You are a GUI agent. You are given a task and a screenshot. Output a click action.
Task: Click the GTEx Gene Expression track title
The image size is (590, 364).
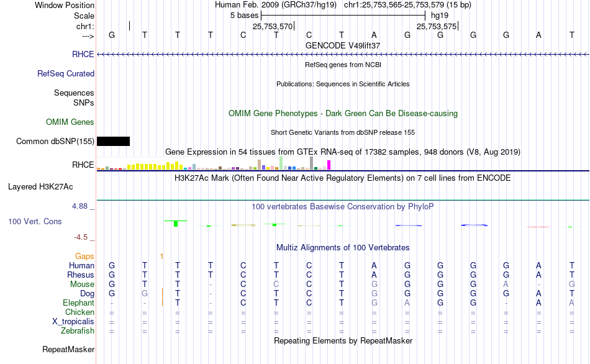343,152
